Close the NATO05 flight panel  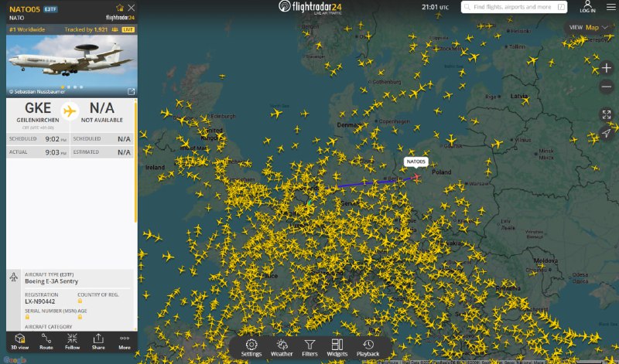[131, 8]
